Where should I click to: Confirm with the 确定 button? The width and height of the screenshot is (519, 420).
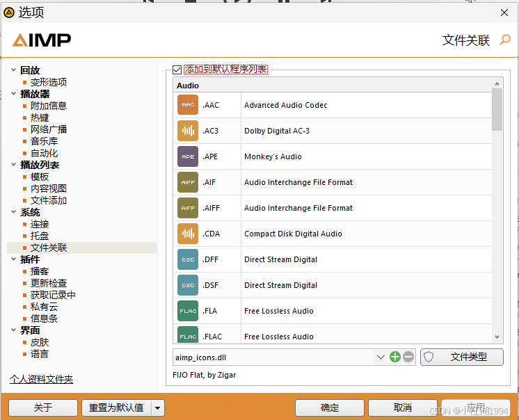(x=330, y=407)
